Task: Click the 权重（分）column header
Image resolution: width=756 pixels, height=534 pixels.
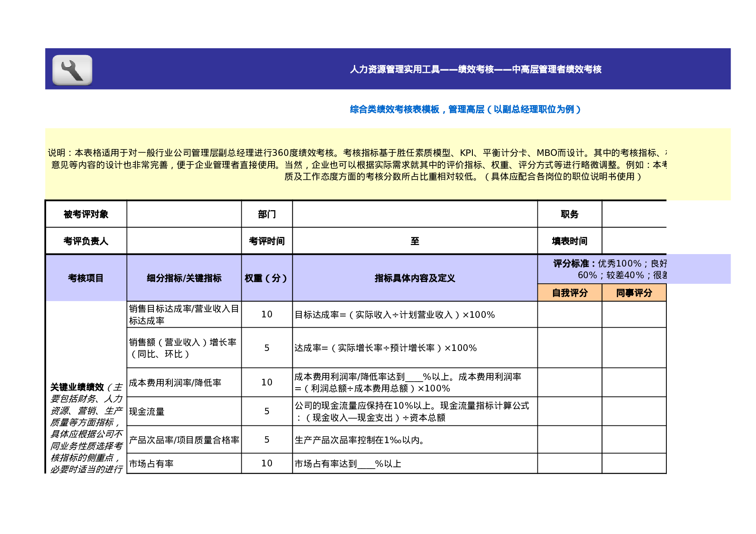Action: (x=266, y=278)
